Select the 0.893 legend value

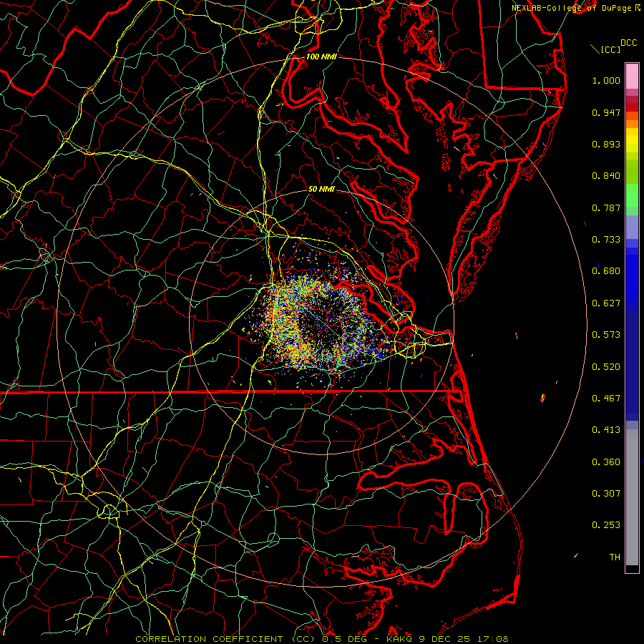[x=606, y=144]
